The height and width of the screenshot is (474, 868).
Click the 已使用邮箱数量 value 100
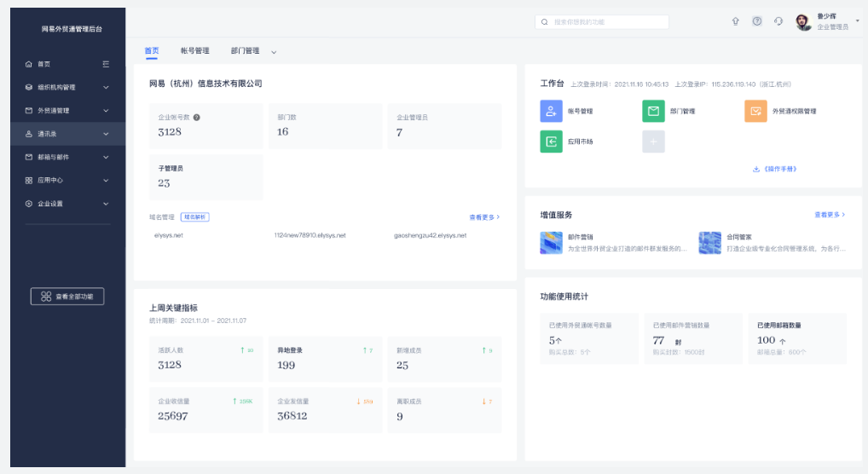pyautogui.click(x=767, y=340)
